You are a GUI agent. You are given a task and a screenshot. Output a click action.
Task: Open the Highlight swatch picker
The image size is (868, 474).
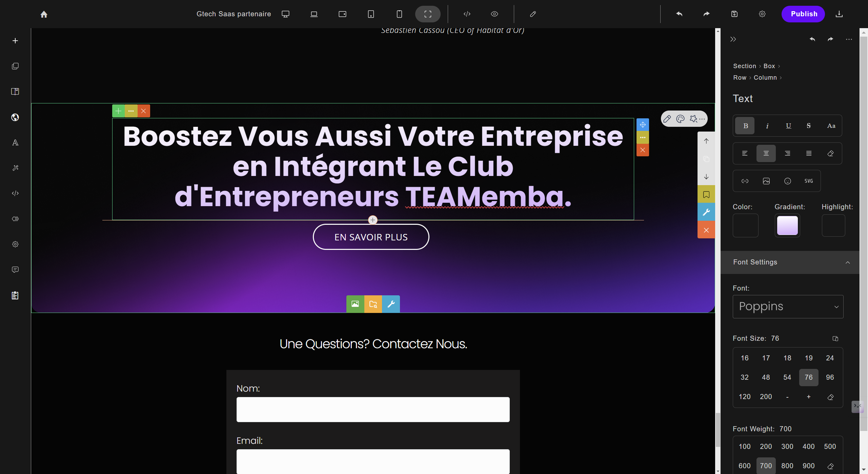click(833, 225)
